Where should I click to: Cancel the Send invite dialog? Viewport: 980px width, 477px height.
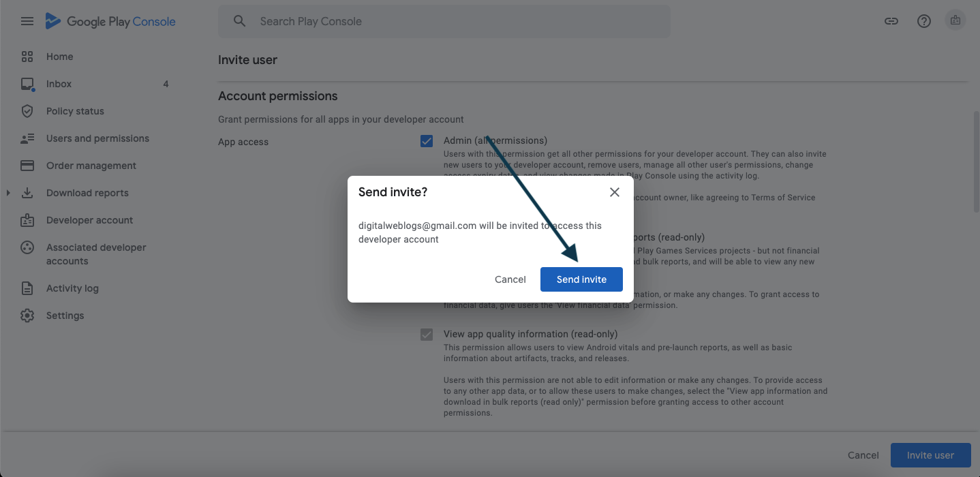pos(510,279)
